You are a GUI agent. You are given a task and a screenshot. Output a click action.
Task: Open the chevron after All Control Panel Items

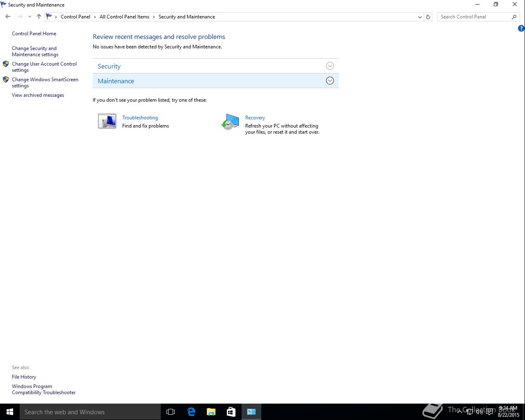pos(154,17)
